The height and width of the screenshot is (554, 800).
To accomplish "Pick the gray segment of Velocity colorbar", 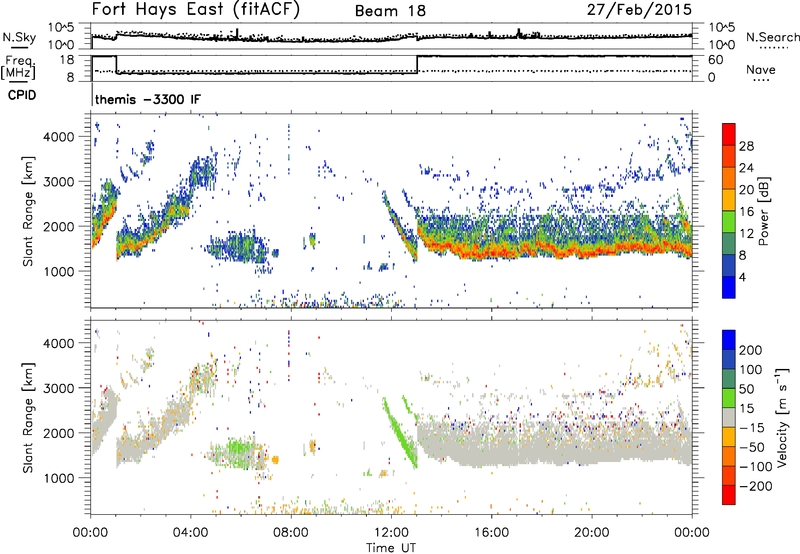I will click(x=729, y=418).
